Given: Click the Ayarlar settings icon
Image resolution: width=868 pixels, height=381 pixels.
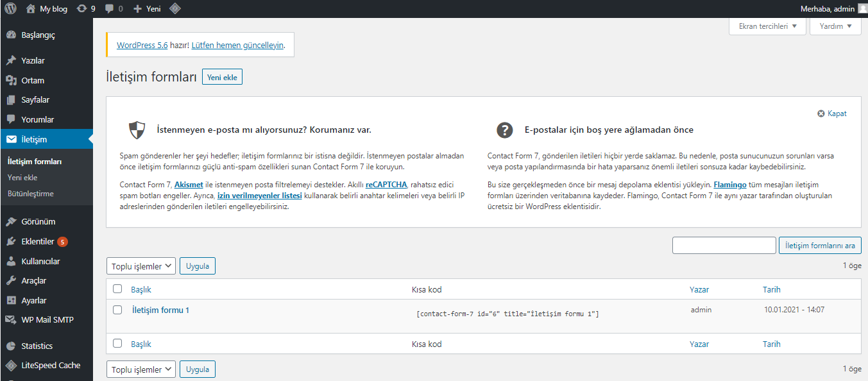Looking at the screenshot, I should pyautogui.click(x=11, y=301).
